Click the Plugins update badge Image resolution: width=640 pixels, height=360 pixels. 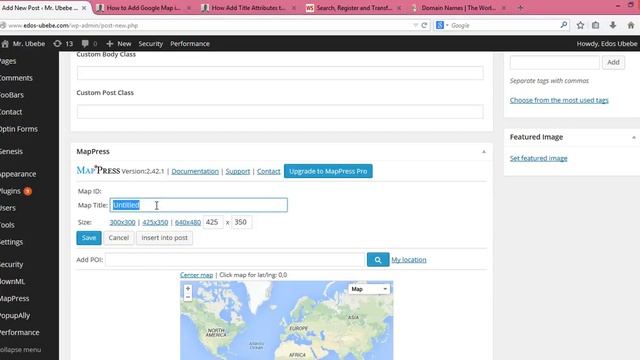27,191
